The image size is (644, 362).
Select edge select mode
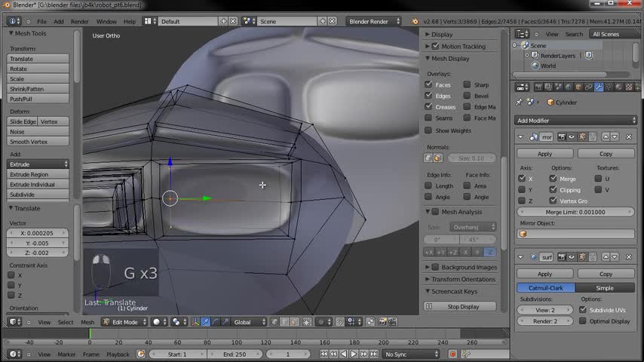pos(284,322)
